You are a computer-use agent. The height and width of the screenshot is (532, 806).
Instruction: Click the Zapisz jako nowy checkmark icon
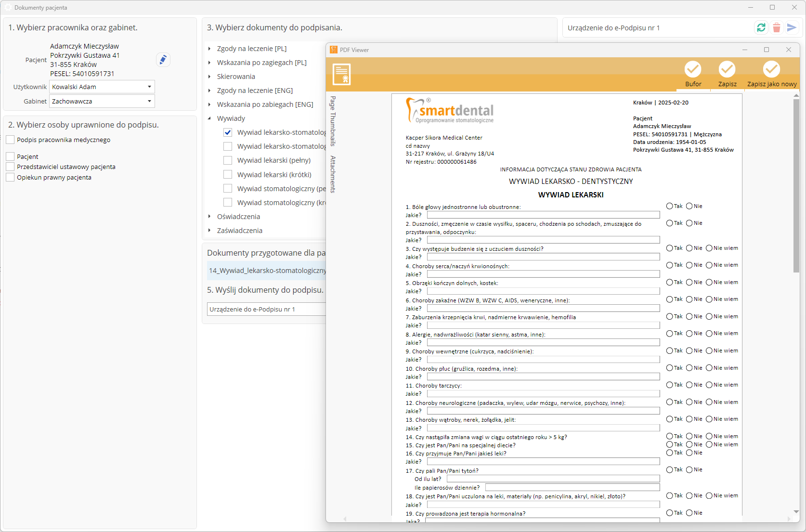[x=771, y=69]
